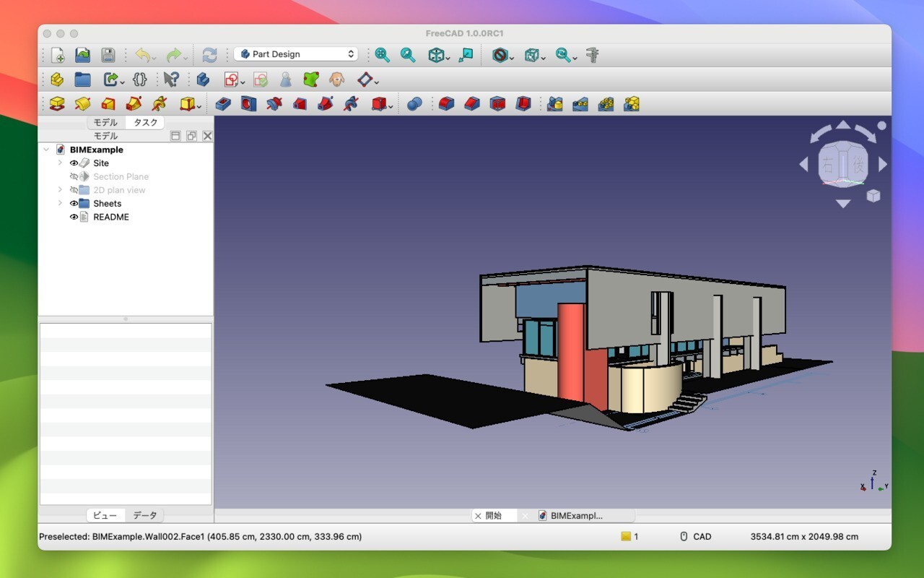Click the curly braces icon
Image resolution: width=924 pixels, height=578 pixels.
[x=140, y=79]
